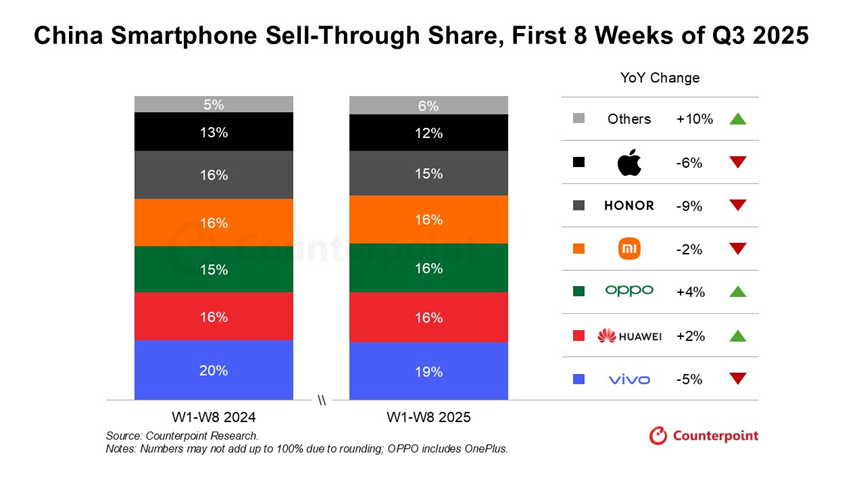Click the red down arrow beside vivo
865x487 pixels.
(x=738, y=379)
